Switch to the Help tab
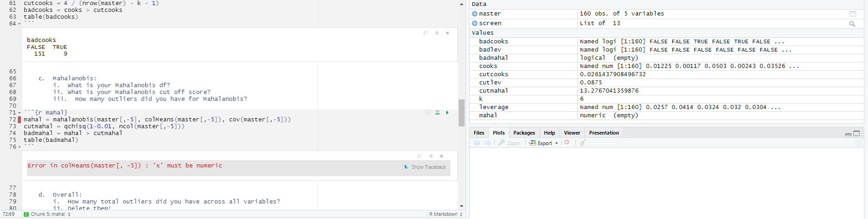The height and width of the screenshot is (219, 868). tap(549, 133)
